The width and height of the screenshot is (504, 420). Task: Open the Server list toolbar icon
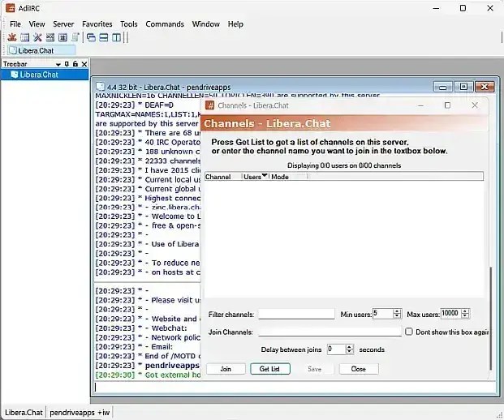(24, 37)
